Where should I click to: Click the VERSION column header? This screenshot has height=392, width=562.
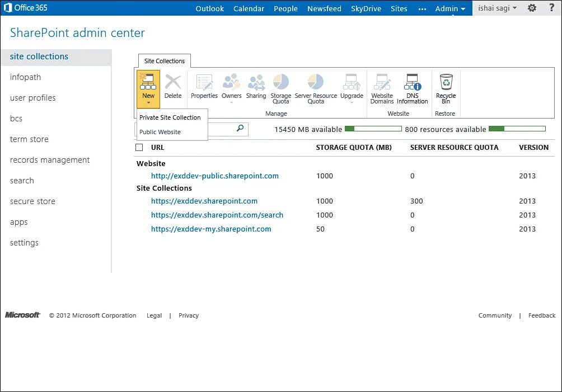coord(533,148)
